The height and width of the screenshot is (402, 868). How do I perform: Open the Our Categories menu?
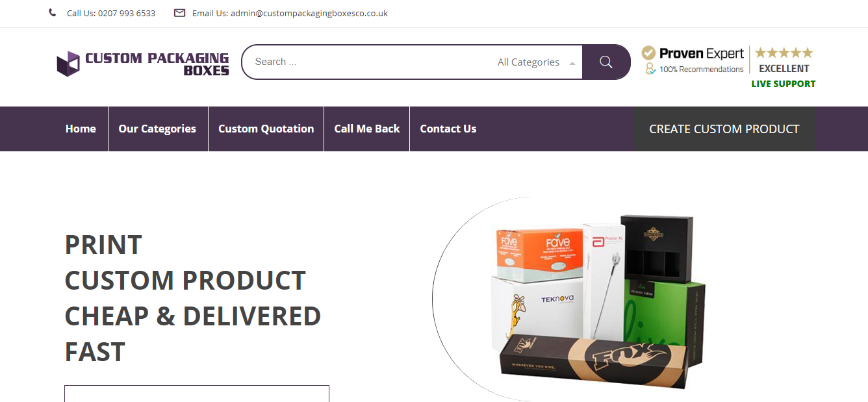tap(157, 129)
